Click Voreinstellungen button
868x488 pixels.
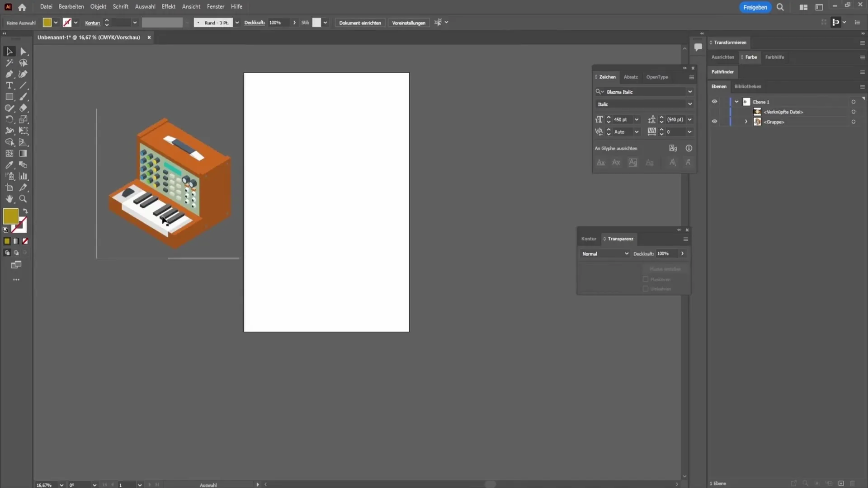tap(409, 23)
